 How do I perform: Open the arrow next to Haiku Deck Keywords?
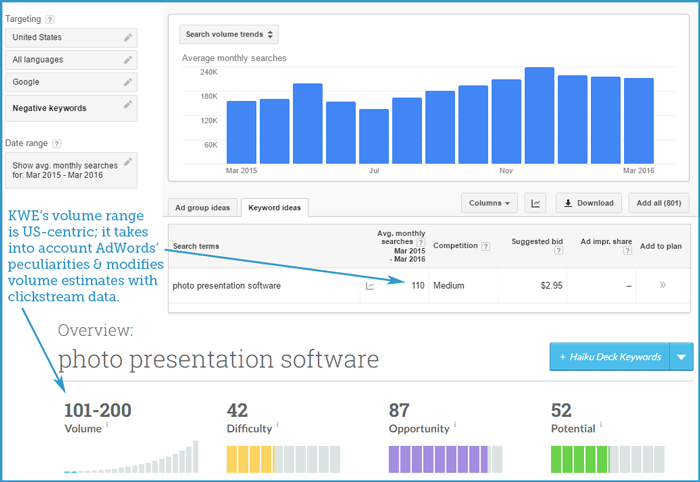point(682,357)
